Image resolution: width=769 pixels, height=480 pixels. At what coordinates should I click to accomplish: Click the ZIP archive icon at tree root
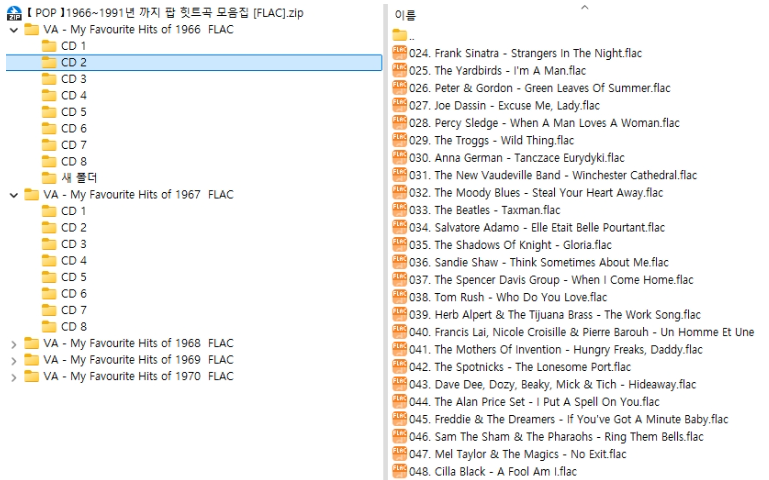(x=13, y=13)
